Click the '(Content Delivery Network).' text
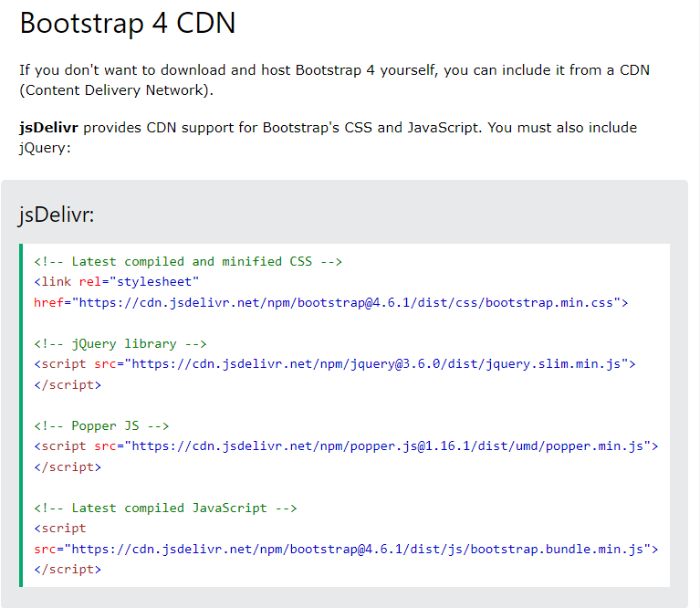The image size is (700, 608). point(117,90)
